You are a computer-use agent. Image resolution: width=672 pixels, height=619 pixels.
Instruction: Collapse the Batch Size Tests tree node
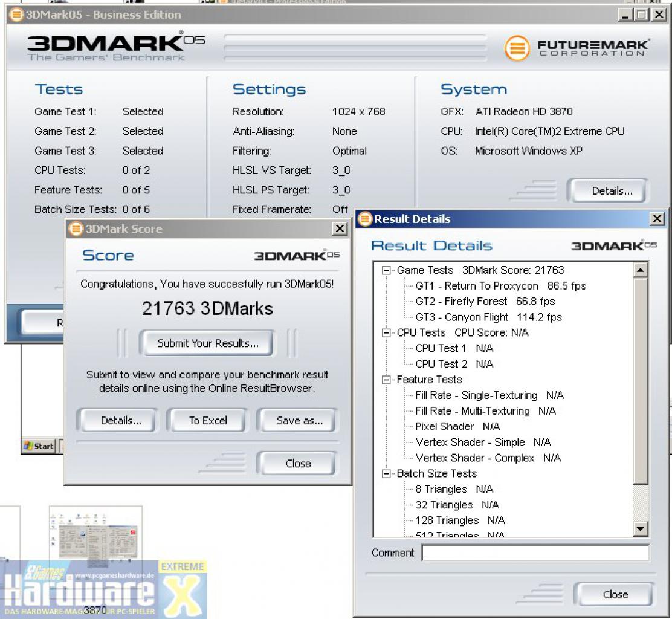[x=386, y=474]
